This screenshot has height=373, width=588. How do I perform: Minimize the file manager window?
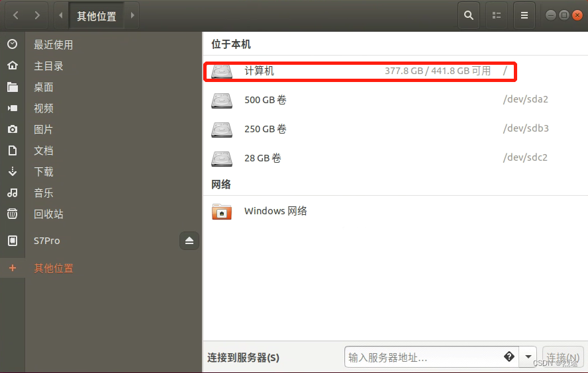550,15
